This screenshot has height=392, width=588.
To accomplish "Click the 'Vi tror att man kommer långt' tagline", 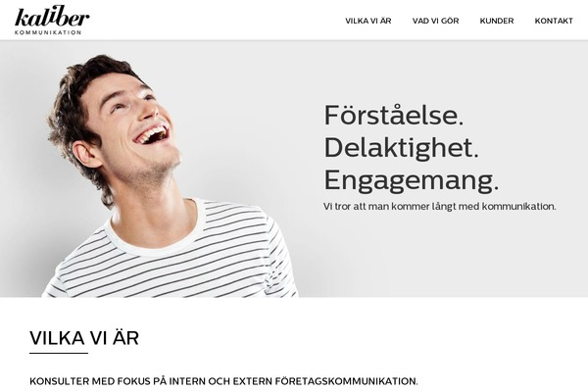I will click(440, 207).
